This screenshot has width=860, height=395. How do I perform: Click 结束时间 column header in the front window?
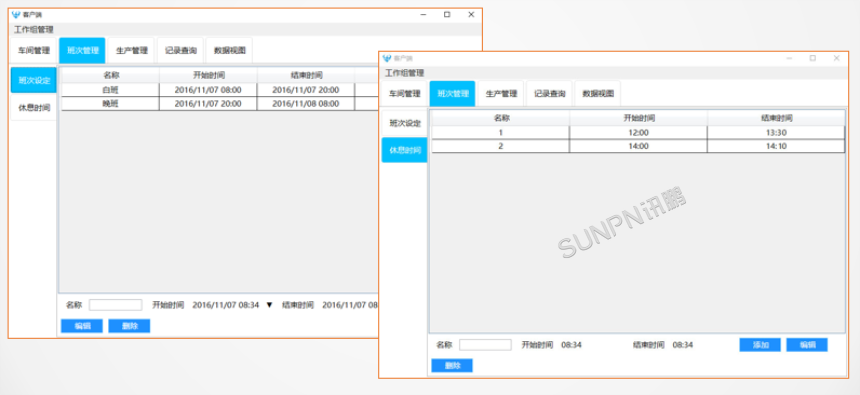[776, 118]
